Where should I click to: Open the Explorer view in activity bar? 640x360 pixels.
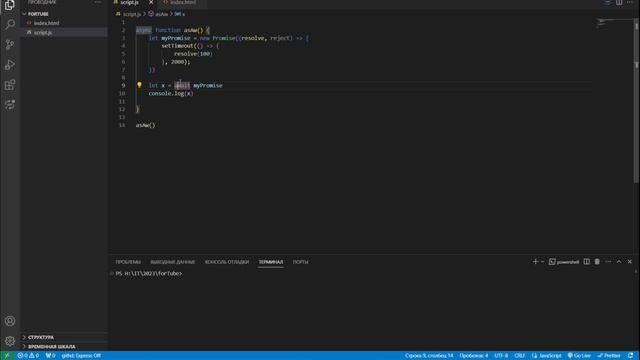click(10, 5)
